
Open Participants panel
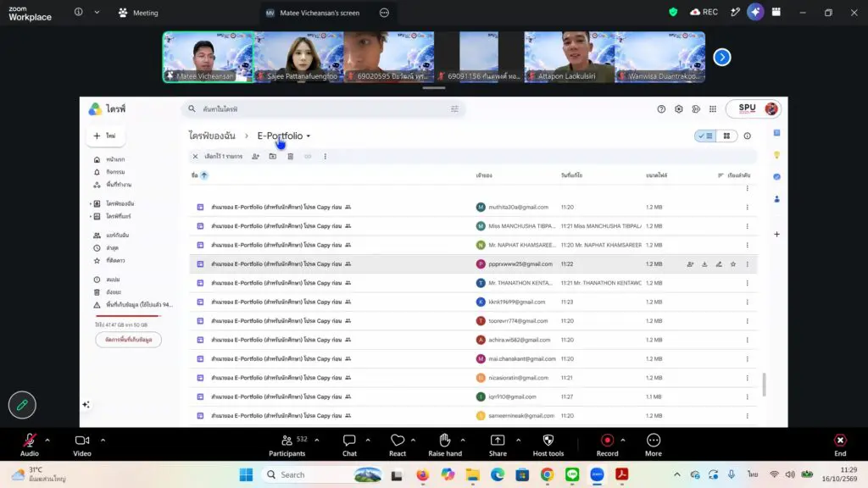[287, 445]
